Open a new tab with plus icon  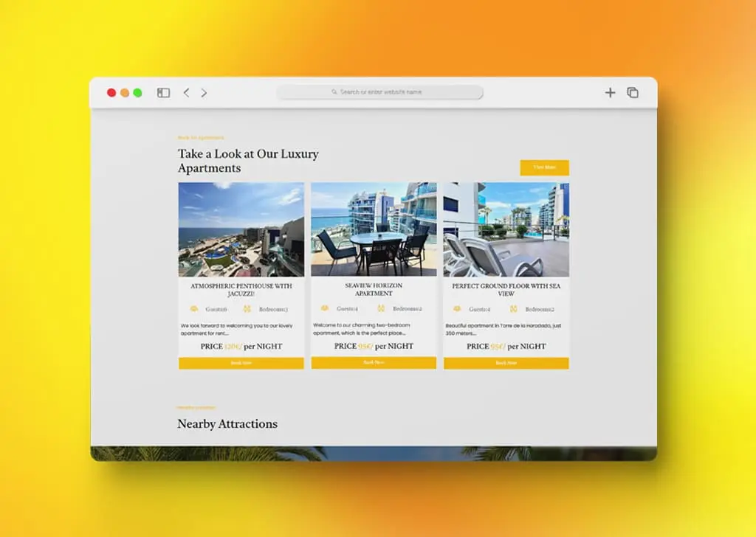point(610,93)
